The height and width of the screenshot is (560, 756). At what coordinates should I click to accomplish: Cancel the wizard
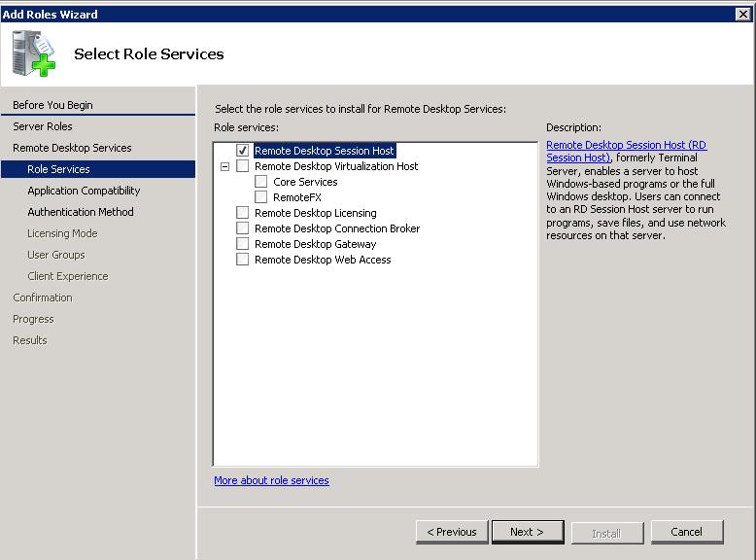[x=686, y=532]
